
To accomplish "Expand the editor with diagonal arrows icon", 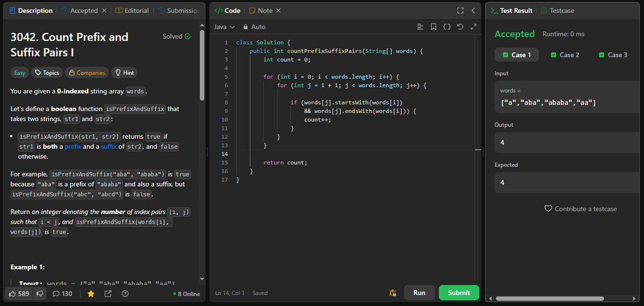I will click(x=473, y=27).
